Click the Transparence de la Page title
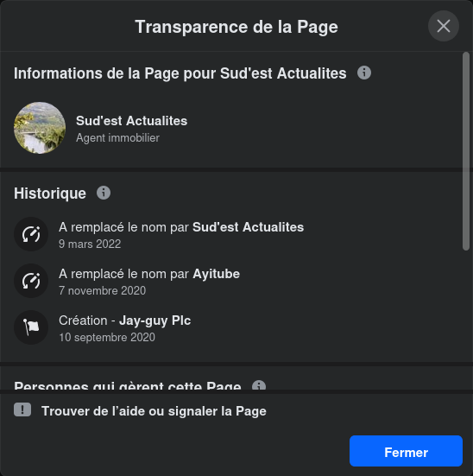 pos(236,27)
